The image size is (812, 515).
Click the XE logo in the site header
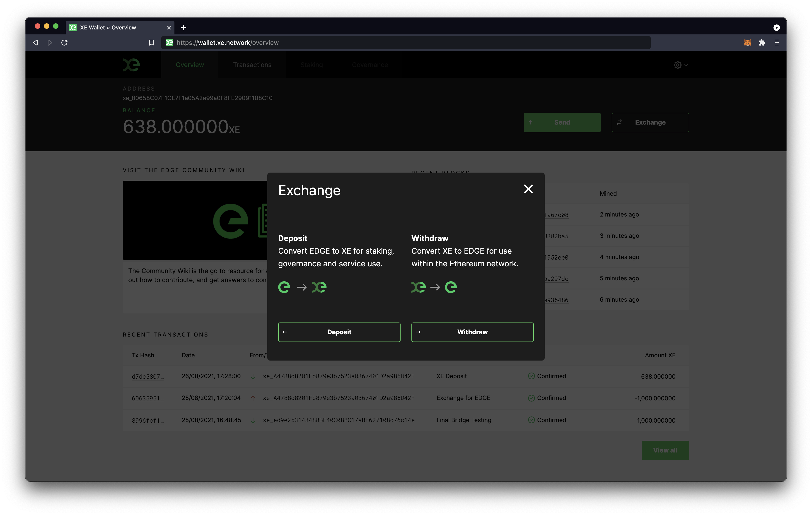131,65
